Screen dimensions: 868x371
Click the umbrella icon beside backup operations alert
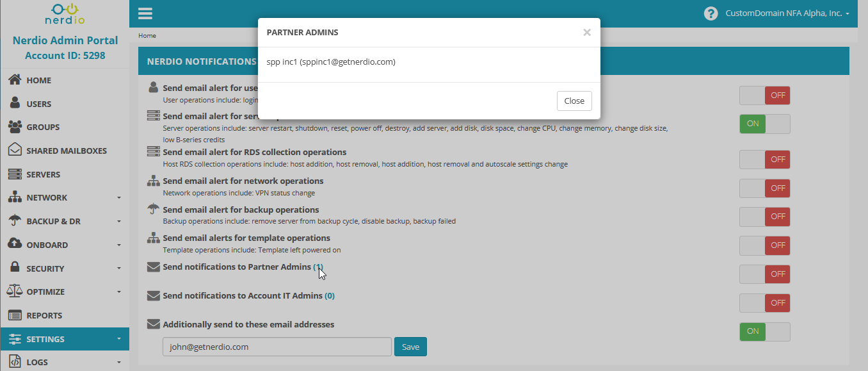click(153, 210)
